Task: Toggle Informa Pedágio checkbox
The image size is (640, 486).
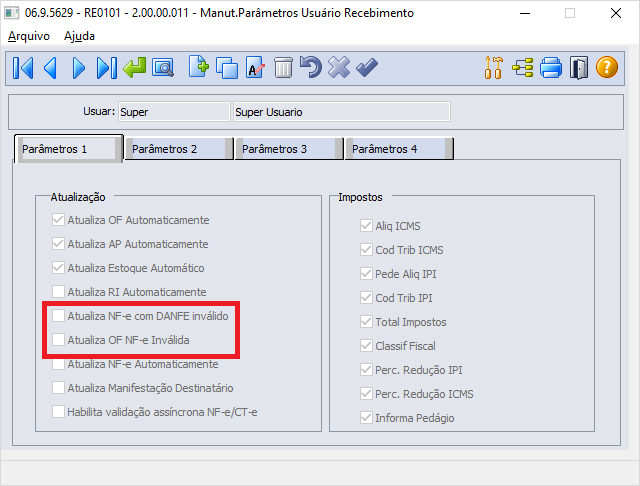Action: click(x=366, y=418)
